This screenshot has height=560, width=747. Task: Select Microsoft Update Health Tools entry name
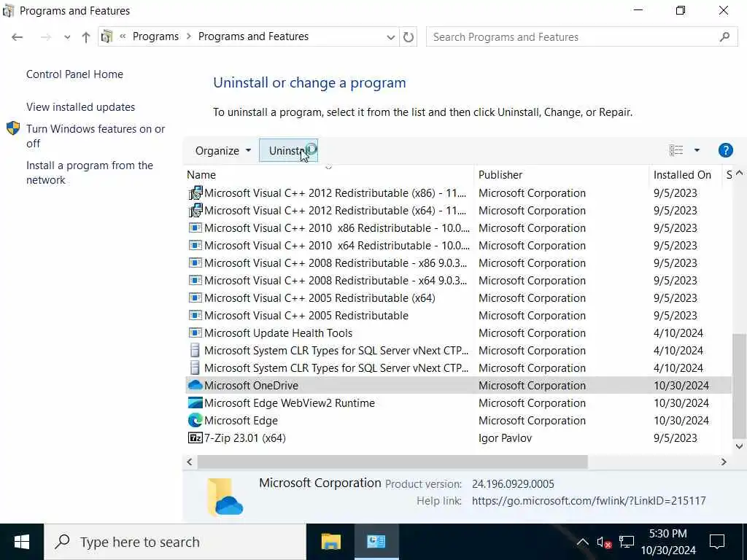point(278,332)
